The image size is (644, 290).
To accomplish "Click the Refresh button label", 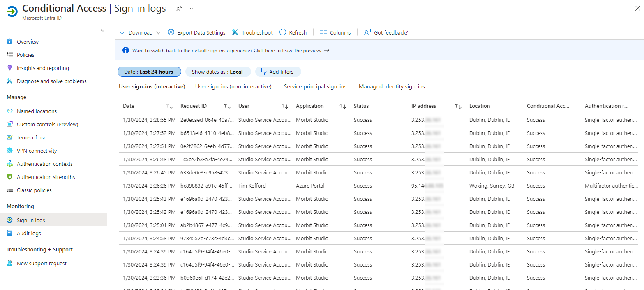I will click(x=298, y=32).
